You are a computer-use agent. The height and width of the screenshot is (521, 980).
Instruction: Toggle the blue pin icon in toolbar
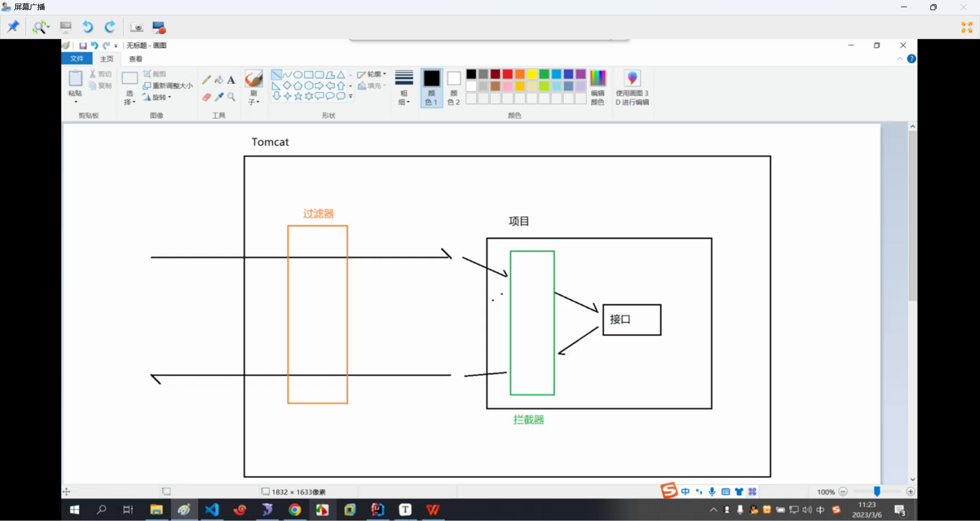tap(13, 27)
